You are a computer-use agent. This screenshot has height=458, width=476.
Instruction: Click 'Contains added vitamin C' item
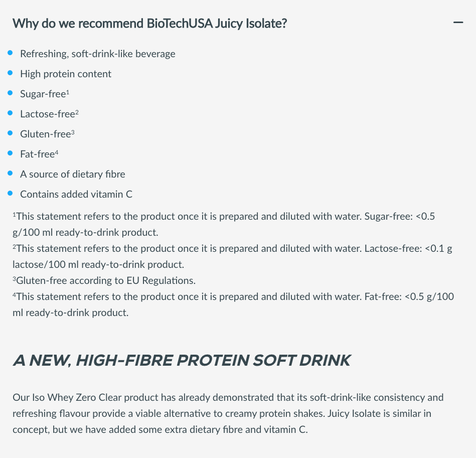click(76, 194)
